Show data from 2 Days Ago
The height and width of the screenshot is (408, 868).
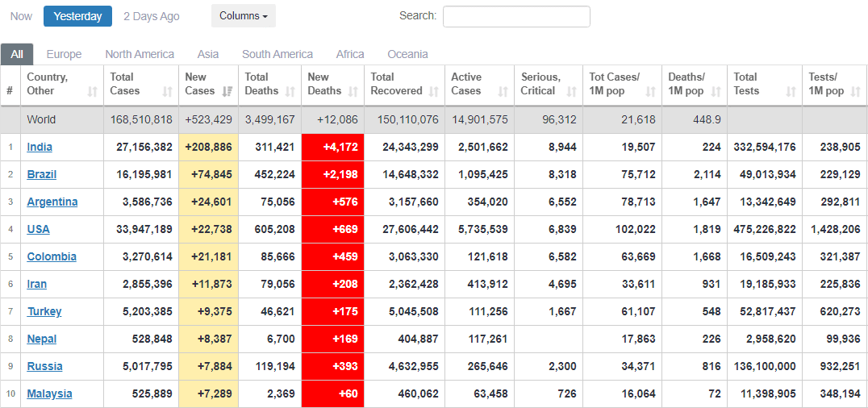click(x=152, y=16)
